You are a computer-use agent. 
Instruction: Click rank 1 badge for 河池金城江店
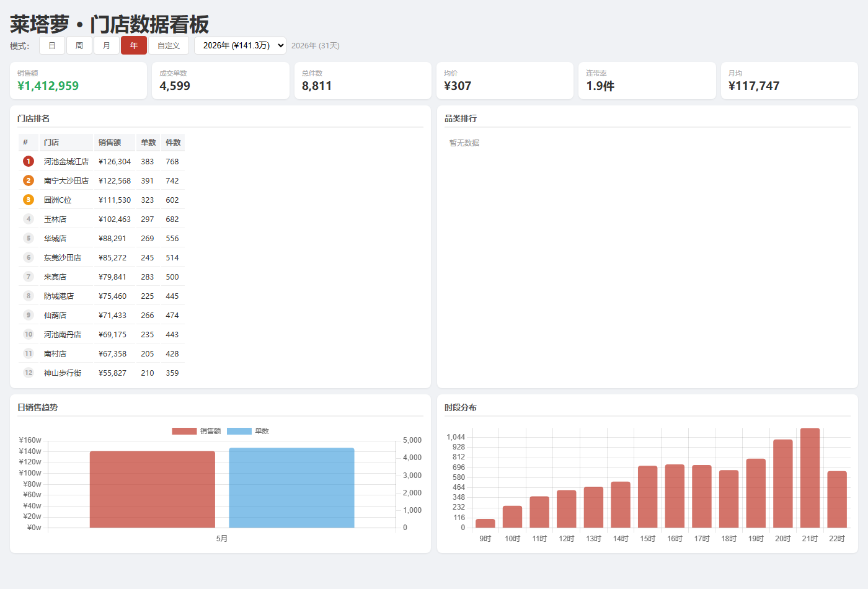click(29, 161)
